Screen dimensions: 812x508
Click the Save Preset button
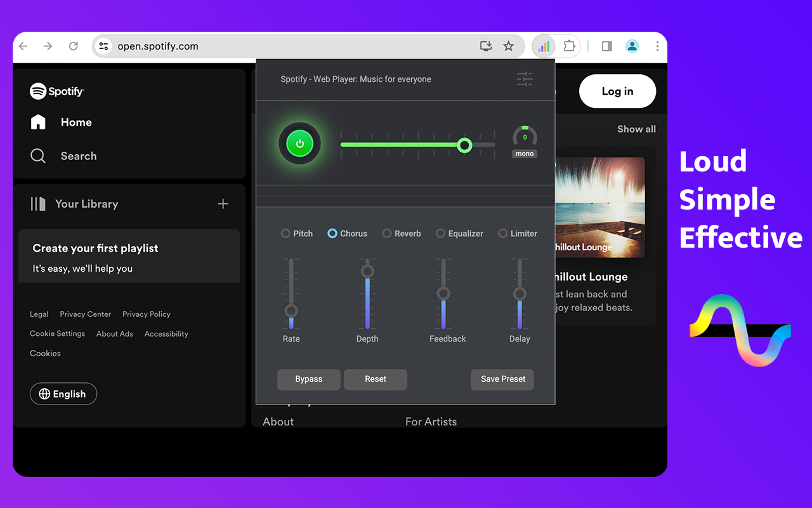point(502,379)
